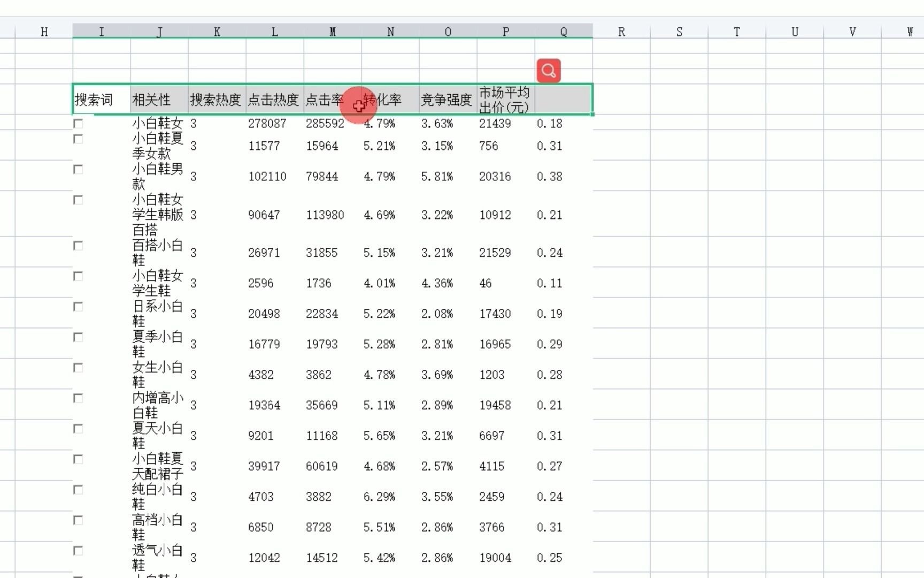Click the cell reading 4.36%
Screen dimensions: 924x578
coord(448,283)
